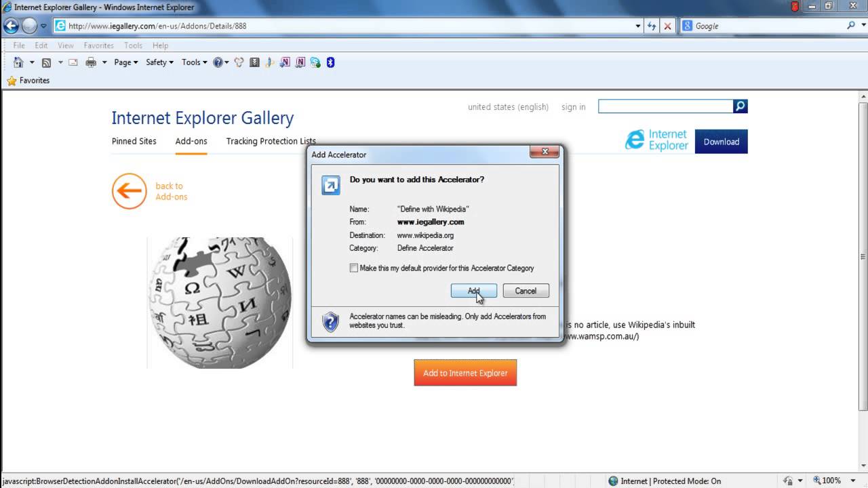Open the Tools dropdown in command bar
Screen dimensions: 868x488
[x=194, y=62]
